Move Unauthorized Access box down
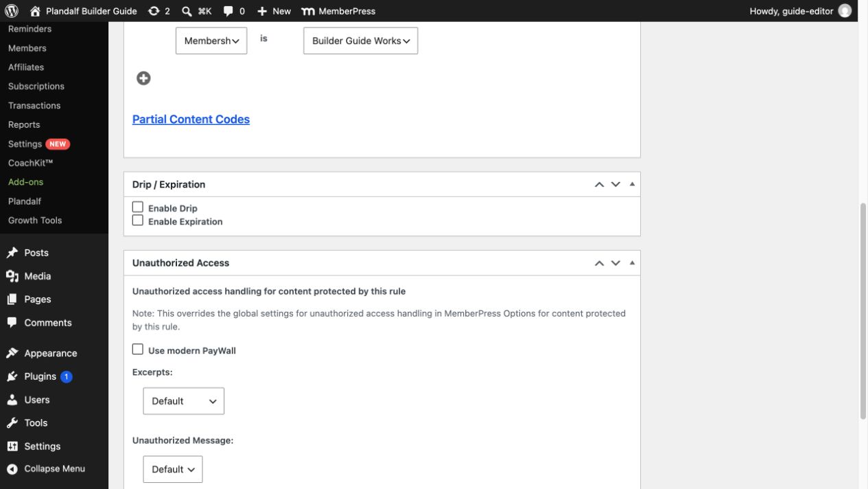 [615, 263]
